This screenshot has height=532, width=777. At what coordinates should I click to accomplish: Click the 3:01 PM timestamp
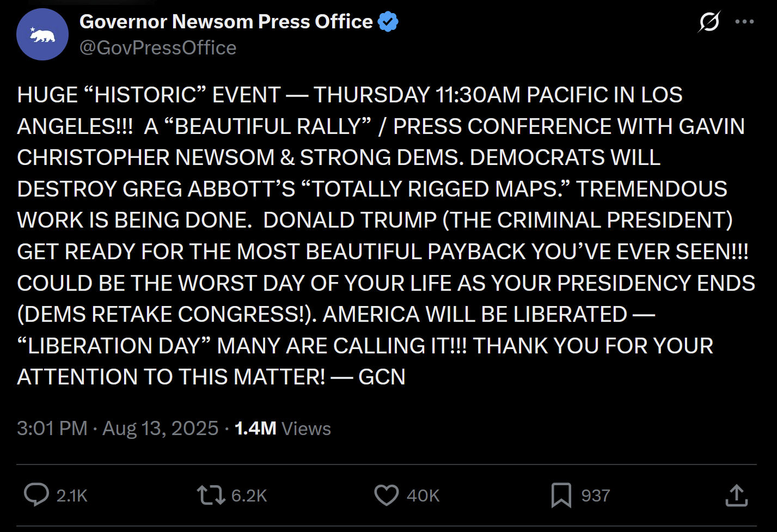pos(52,429)
